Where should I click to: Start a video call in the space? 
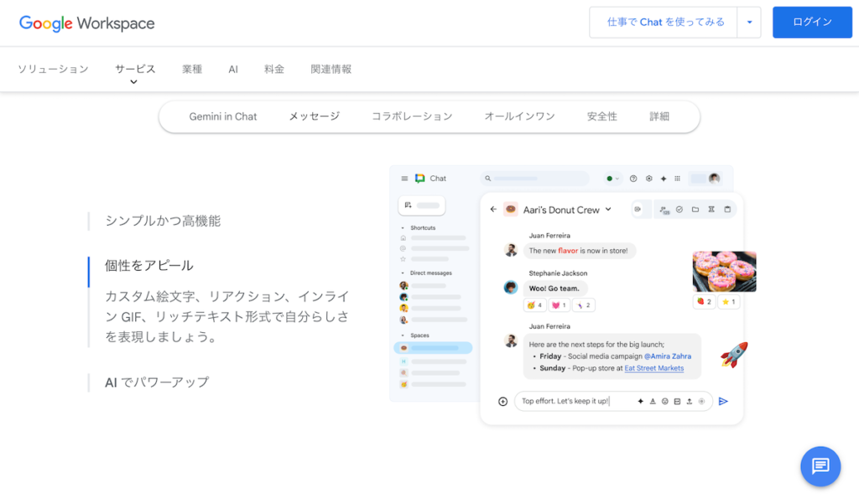pos(638,210)
